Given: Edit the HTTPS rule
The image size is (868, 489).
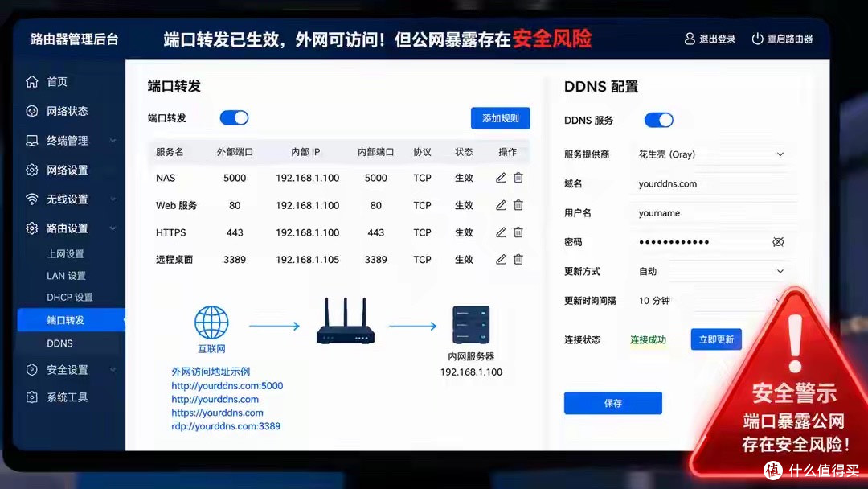Looking at the screenshot, I should coord(501,232).
